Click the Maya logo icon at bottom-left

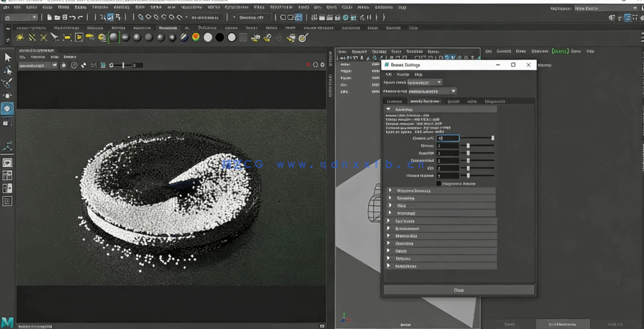[x=8, y=321]
